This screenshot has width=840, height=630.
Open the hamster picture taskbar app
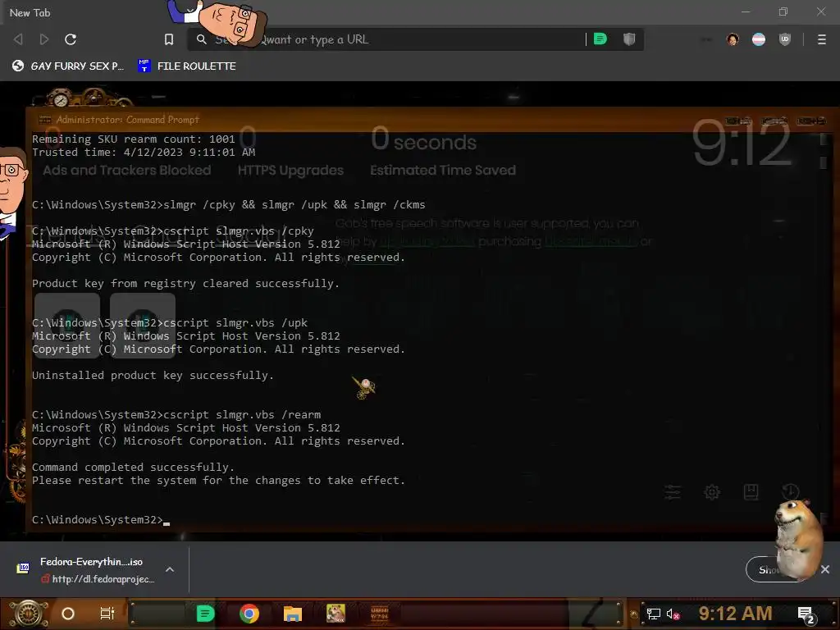tap(336, 614)
